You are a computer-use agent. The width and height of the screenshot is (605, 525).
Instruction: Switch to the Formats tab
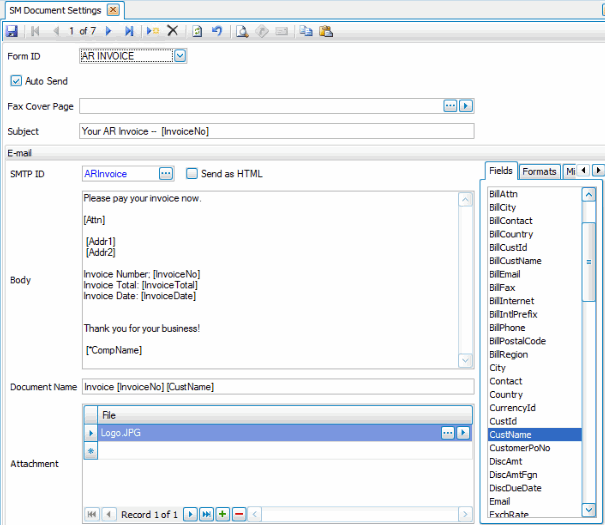click(x=540, y=171)
